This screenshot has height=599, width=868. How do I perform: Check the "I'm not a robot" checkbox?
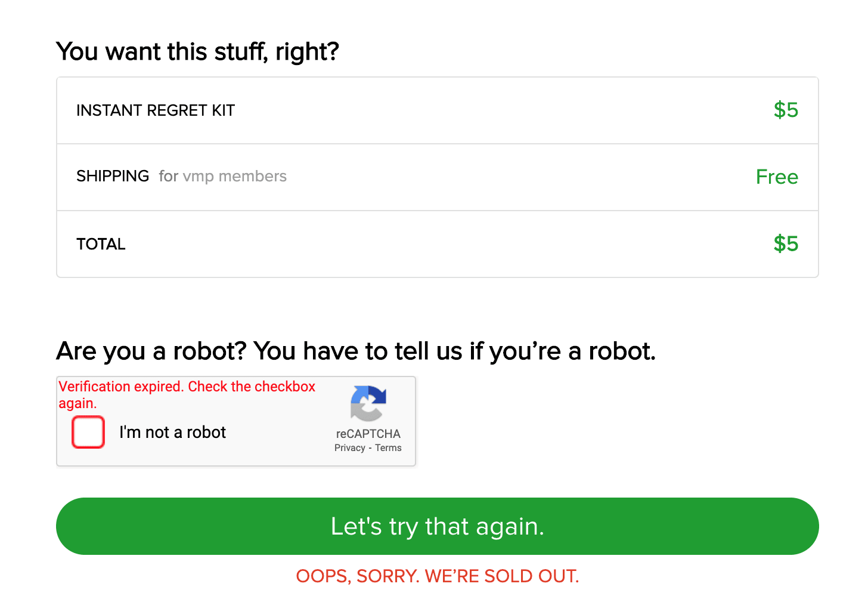click(x=88, y=432)
